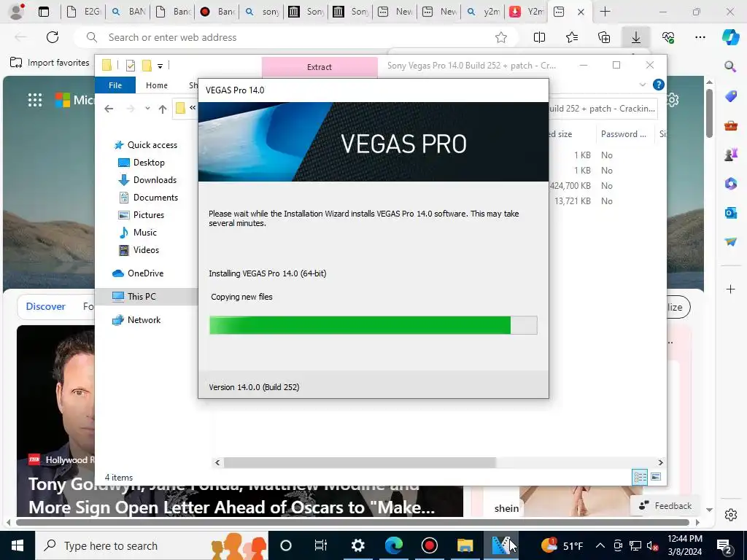Launch Copilot icon in Edge toolbar
Image resolution: width=747 pixels, height=560 pixels.
730,36
